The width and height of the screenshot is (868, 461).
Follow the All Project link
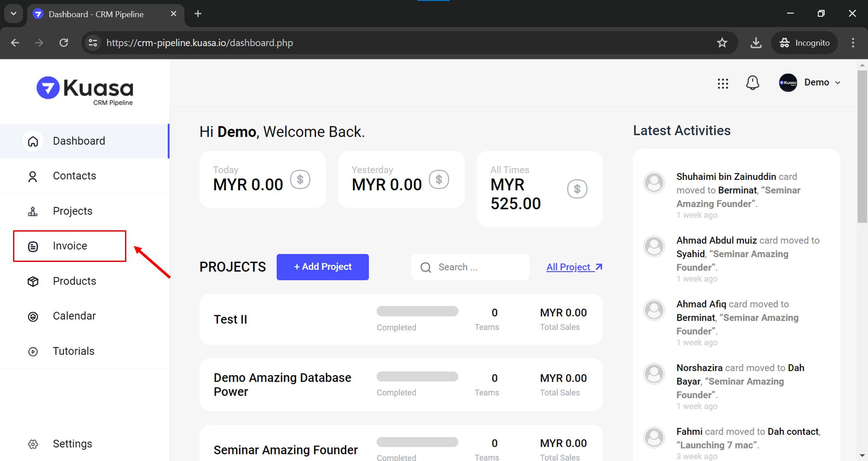574,267
